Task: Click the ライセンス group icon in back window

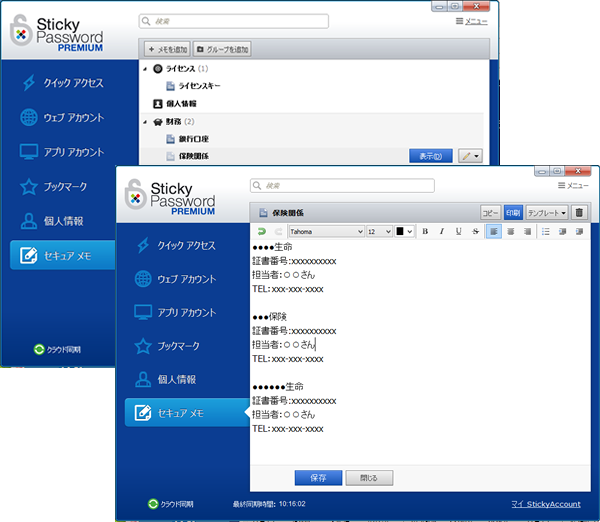Action: [x=158, y=69]
